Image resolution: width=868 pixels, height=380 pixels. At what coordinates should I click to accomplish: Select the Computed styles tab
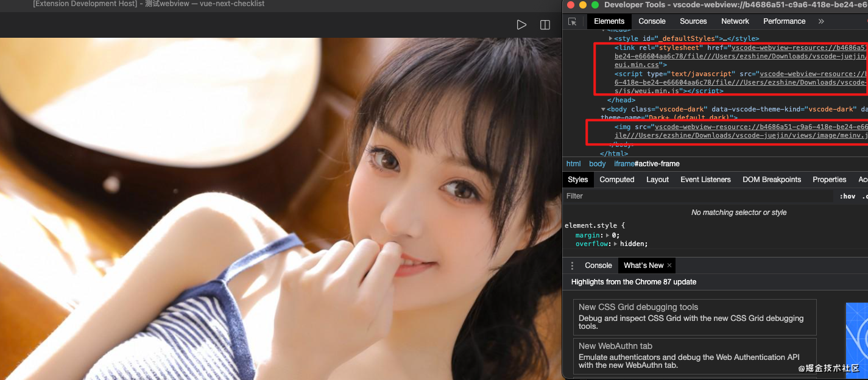coord(617,180)
